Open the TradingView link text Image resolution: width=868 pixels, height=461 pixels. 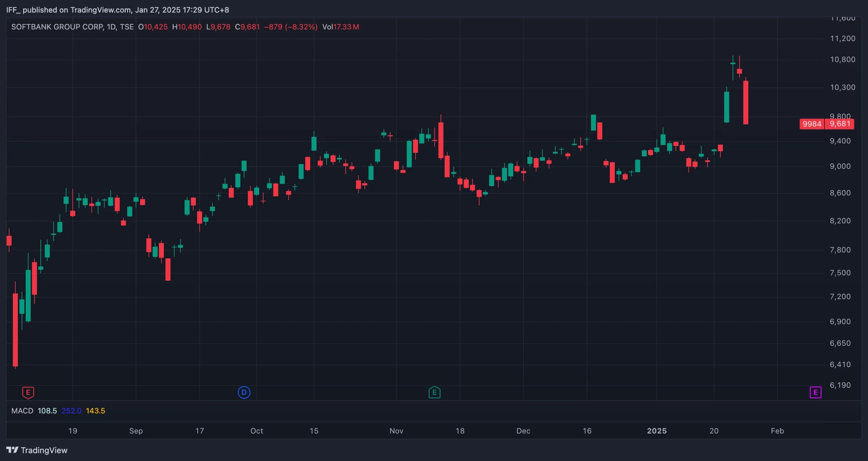[44, 450]
